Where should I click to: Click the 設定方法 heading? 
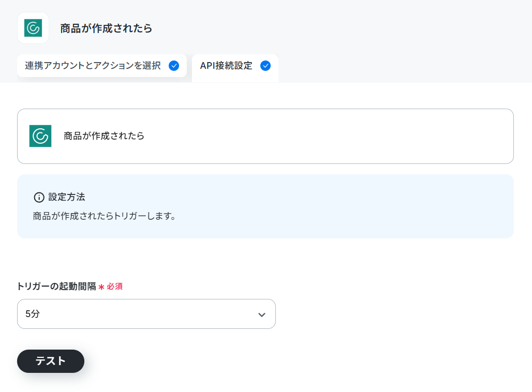click(66, 197)
